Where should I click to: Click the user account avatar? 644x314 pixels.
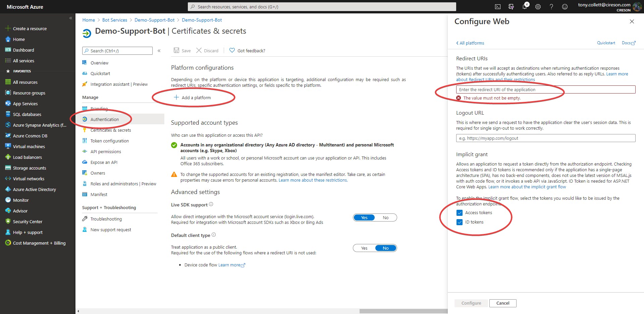point(637,7)
